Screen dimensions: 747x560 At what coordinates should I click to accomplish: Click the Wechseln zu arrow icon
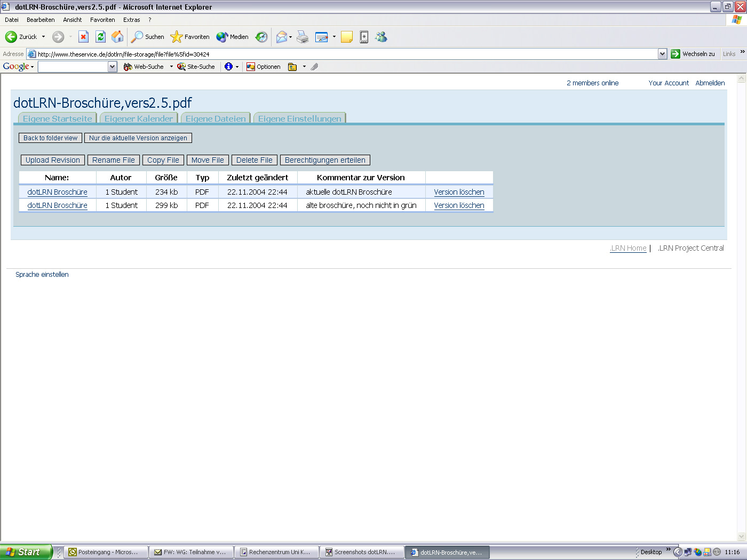pyautogui.click(x=676, y=53)
